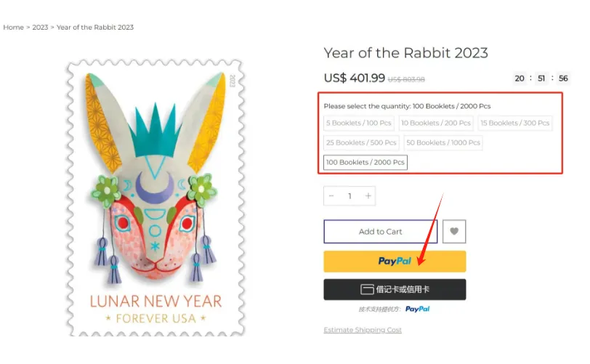The image size is (590, 364).
Task: Pick 25 Booklets / 500 Pcs option
Action: pos(361,142)
